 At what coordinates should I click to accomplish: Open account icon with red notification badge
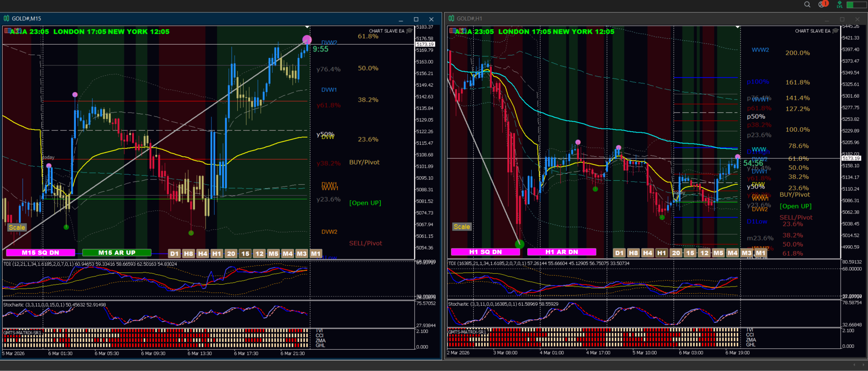823,4
